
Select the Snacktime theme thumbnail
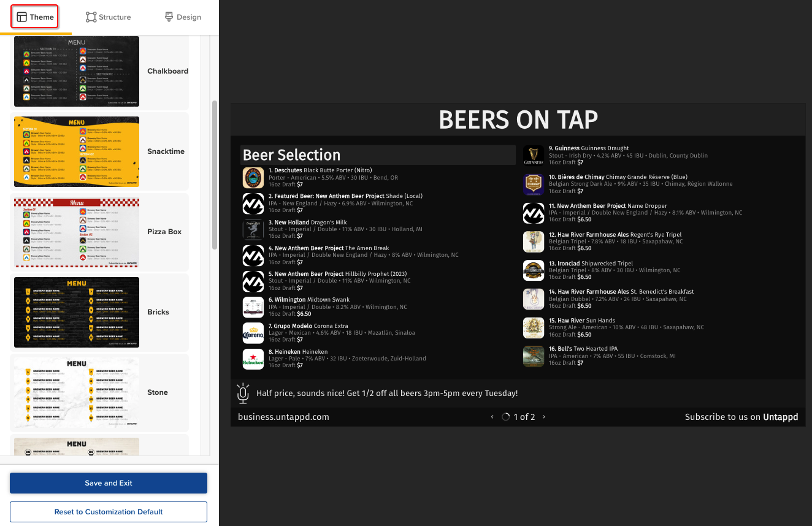[x=77, y=151]
